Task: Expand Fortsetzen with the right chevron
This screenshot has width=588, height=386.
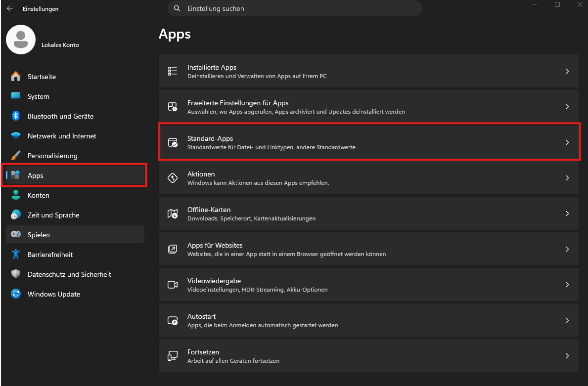Action: pos(567,355)
